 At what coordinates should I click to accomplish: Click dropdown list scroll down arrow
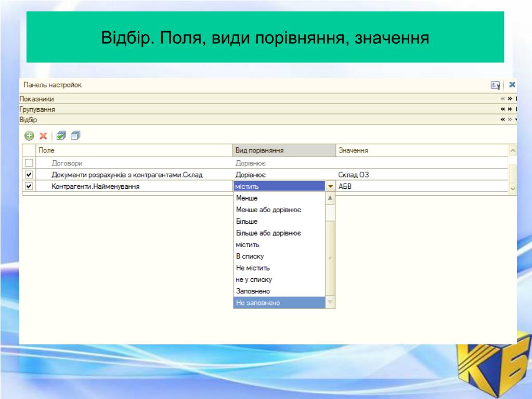point(330,302)
